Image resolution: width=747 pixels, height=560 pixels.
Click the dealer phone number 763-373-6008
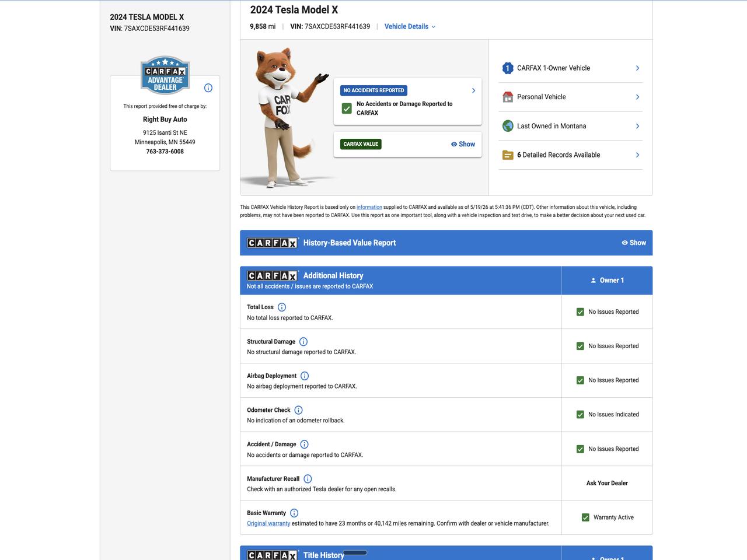pos(165,152)
